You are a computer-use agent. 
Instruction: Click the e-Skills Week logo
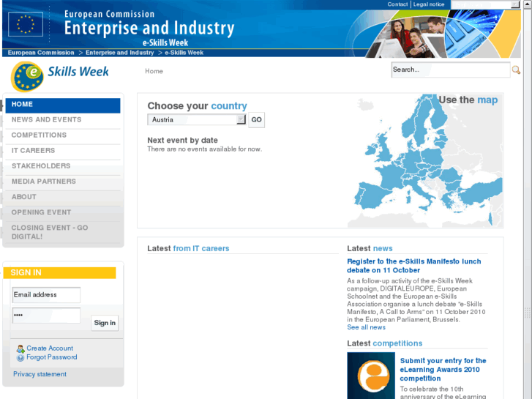coord(60,76)
